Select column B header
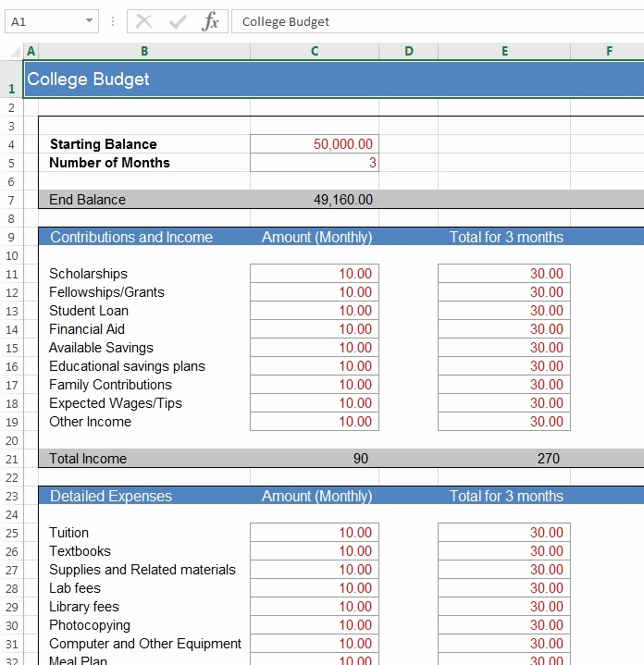The image size is (644, 665). click(x=144, y=51)
